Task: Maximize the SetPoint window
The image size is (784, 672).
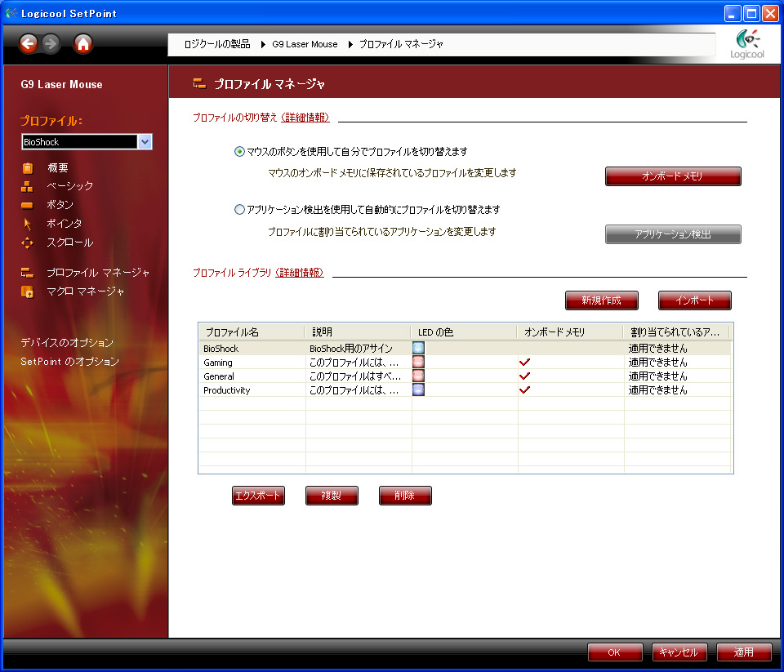Action: point(751,14)
